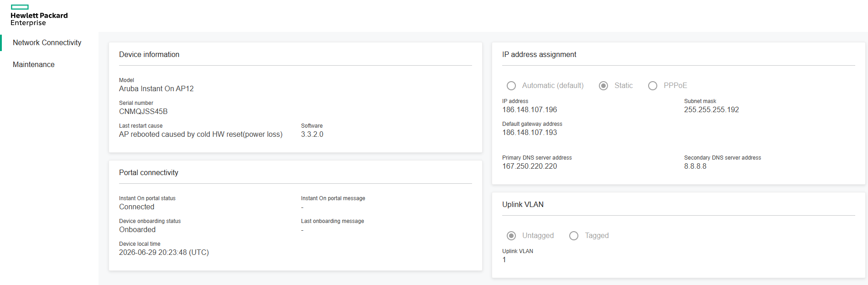The height and width of the screenshot is (285, 868).
Task: Click the Portal connectivity heading
Action: point(149,173)
